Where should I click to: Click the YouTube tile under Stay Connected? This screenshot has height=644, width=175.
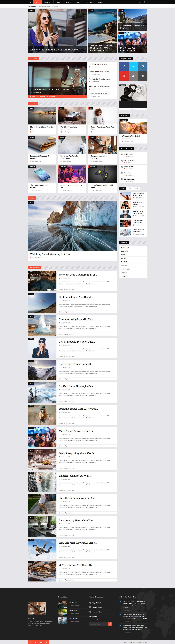124,76
